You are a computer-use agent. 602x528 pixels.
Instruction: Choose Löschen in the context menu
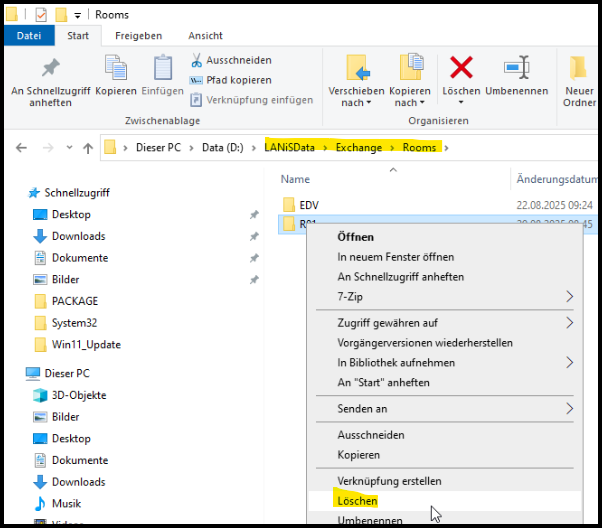point(358,500)
